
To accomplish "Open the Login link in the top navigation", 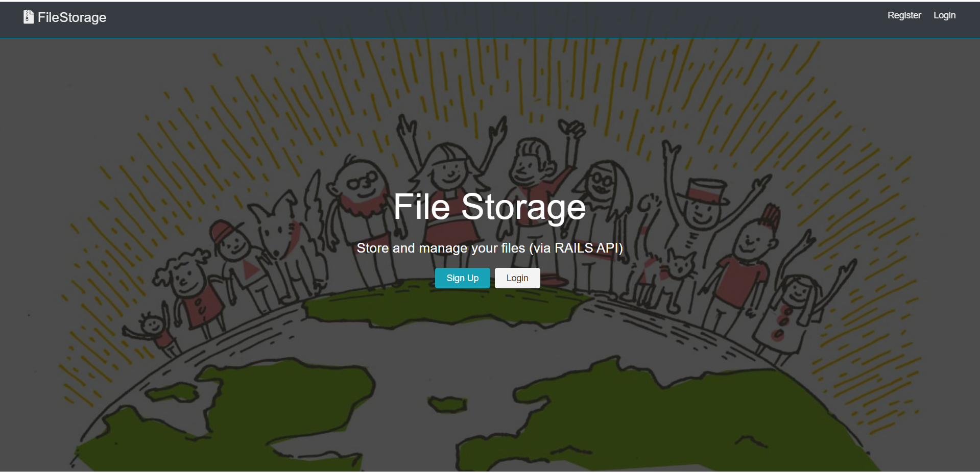I will 944,15.
